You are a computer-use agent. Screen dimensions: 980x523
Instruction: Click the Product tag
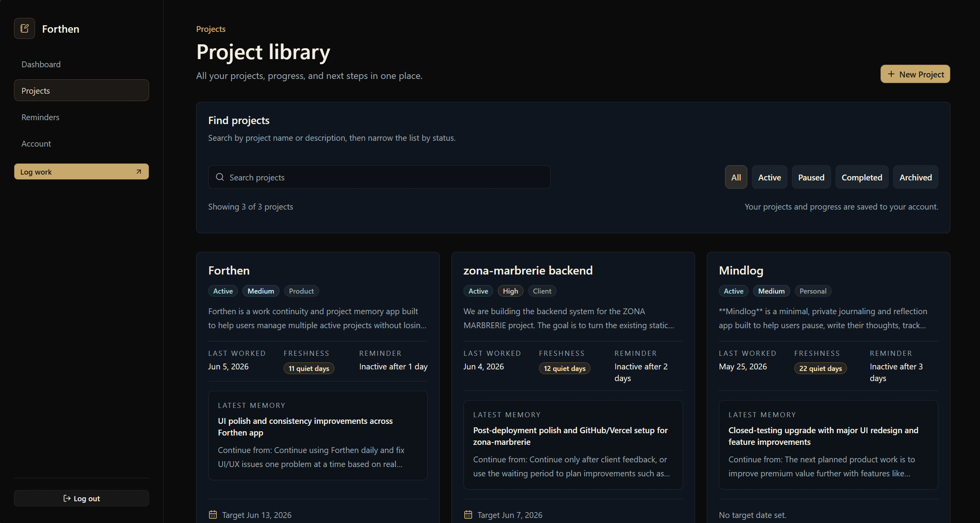[301, 291]
